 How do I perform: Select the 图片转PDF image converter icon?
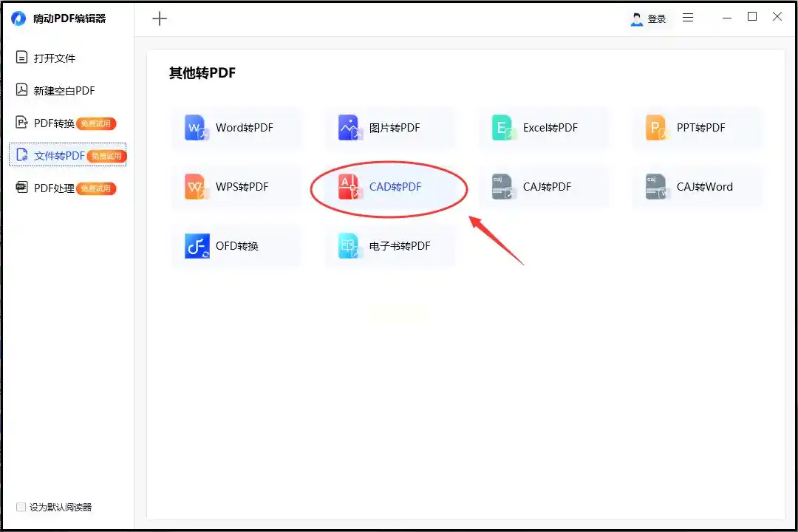(x=350, y=127)
